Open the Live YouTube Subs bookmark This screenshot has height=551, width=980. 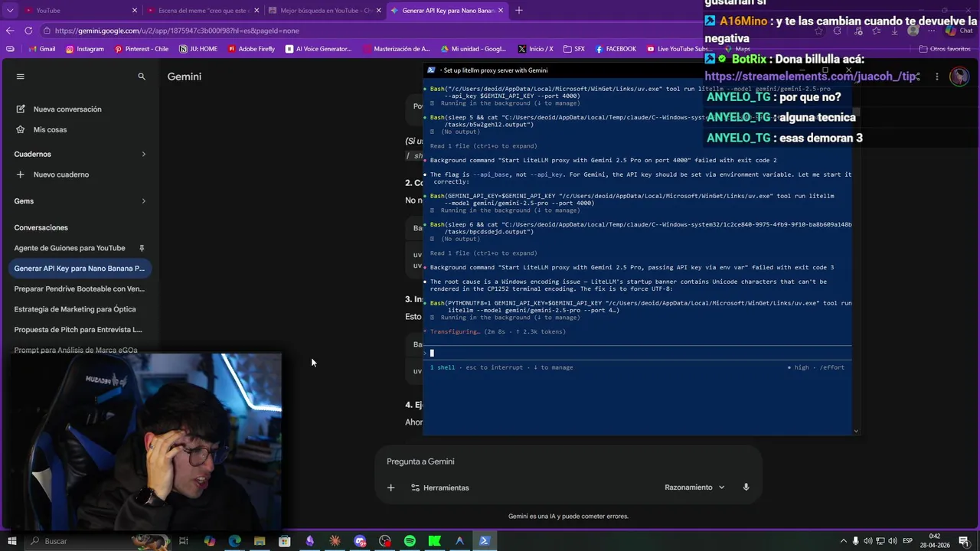coord(678,49)
